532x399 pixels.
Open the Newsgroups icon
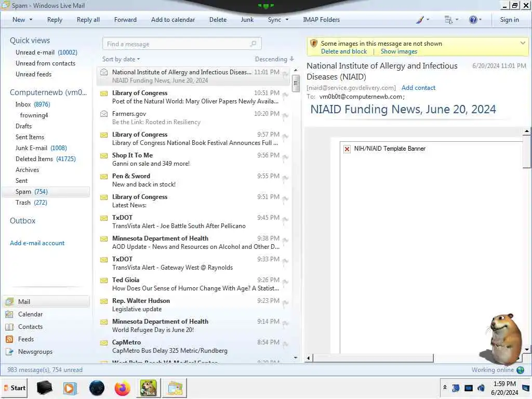click(x=9, y=352)
